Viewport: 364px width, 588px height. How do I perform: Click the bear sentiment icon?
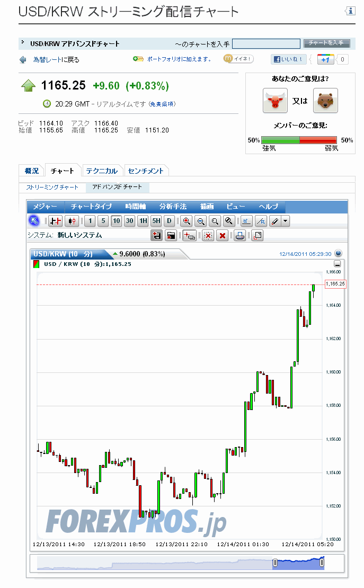coord(325,100)
